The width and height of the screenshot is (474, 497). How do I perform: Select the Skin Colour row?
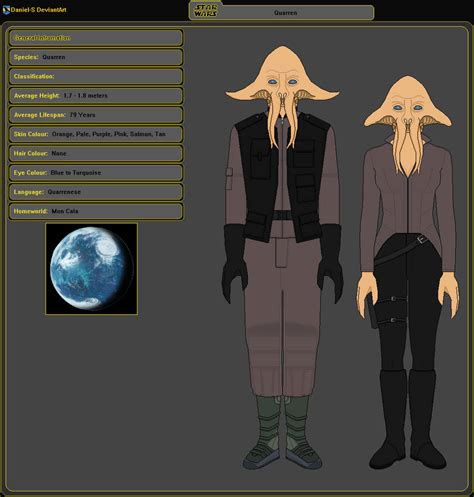96,134
